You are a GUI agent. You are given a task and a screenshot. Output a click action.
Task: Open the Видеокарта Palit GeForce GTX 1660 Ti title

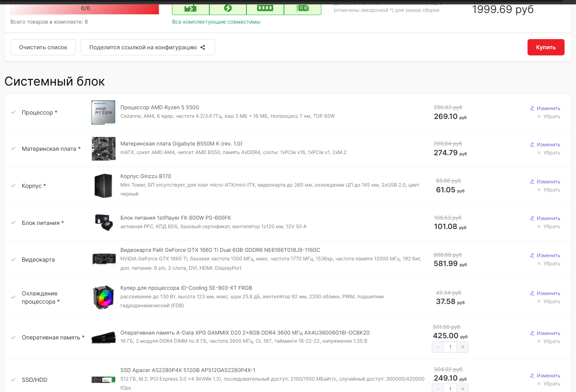220,250
